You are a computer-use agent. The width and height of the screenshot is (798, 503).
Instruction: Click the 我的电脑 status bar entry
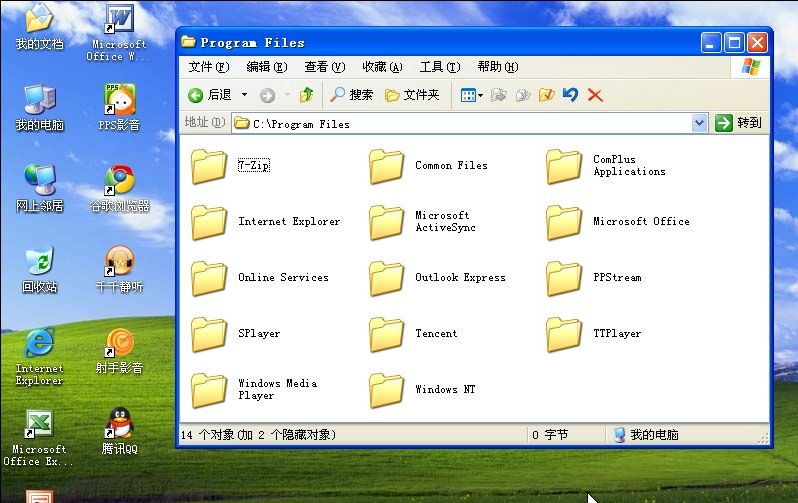(x=646, y=435)
